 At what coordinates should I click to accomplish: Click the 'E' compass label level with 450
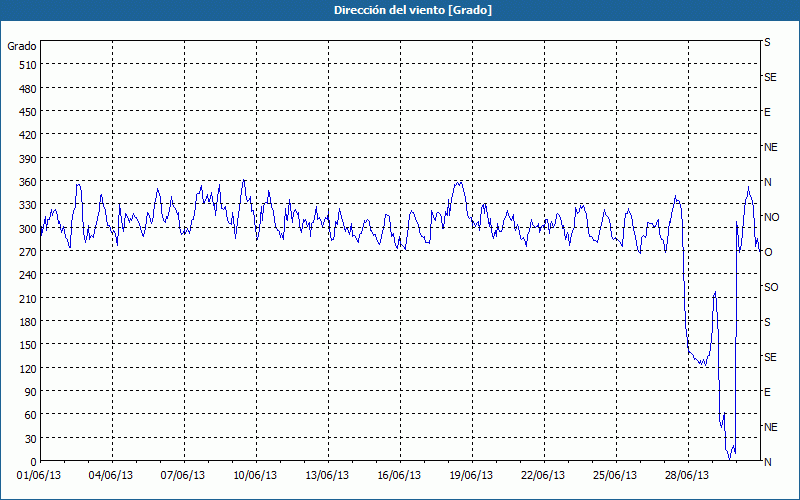click(767, 112)
